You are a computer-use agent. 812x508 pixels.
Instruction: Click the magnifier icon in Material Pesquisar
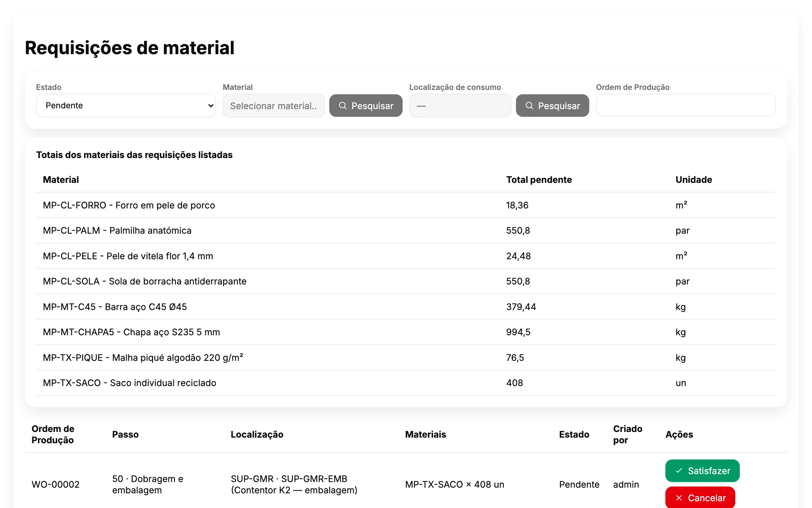pyautogui.click(x=342, y=106)
